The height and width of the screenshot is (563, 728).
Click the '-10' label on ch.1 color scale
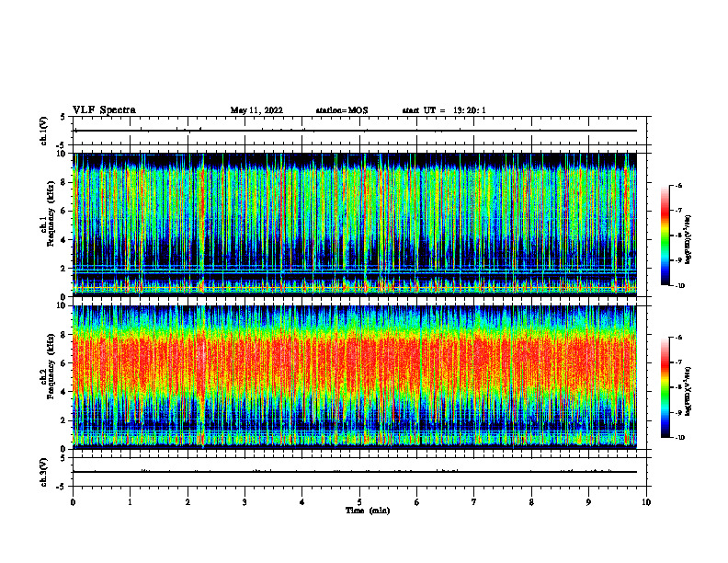point(679,286)
